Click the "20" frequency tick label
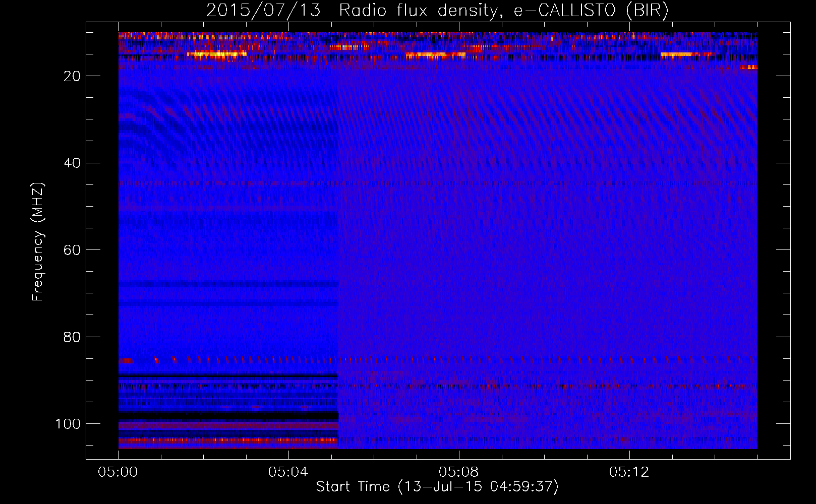This screenshot has width=816, height=504. (73, 76)
